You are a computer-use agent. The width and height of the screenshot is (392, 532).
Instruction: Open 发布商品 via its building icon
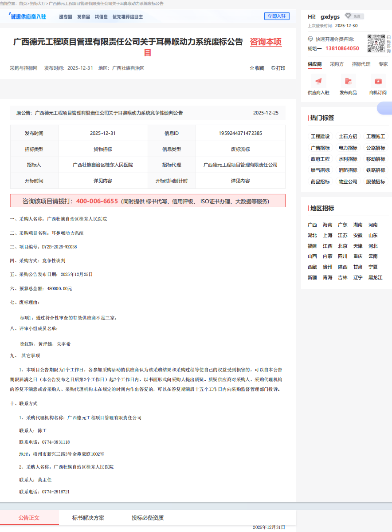(x=348, y=80)
